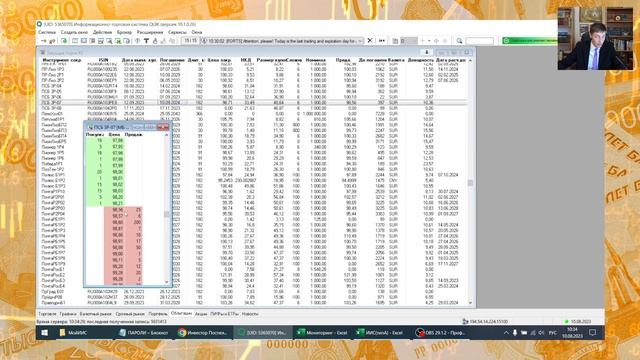Click the down-arrow button in the table header bar
This screenshot has width=640, height=360.
click(427, 53)
